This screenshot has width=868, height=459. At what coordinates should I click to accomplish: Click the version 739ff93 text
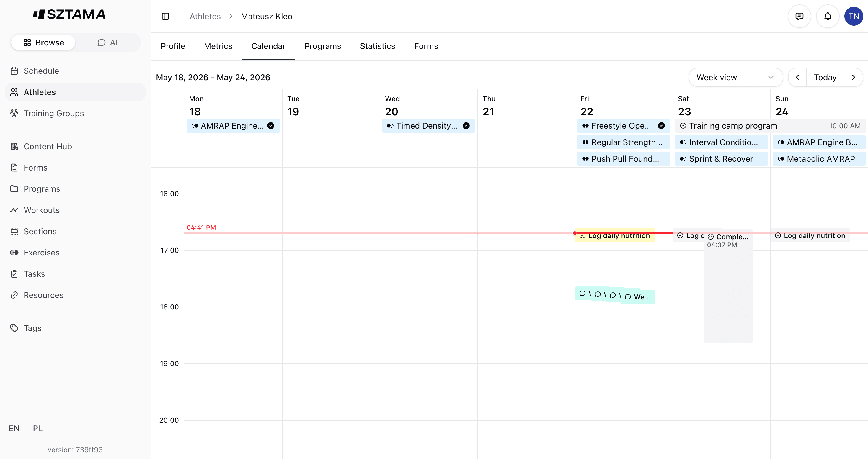[75, 450]
